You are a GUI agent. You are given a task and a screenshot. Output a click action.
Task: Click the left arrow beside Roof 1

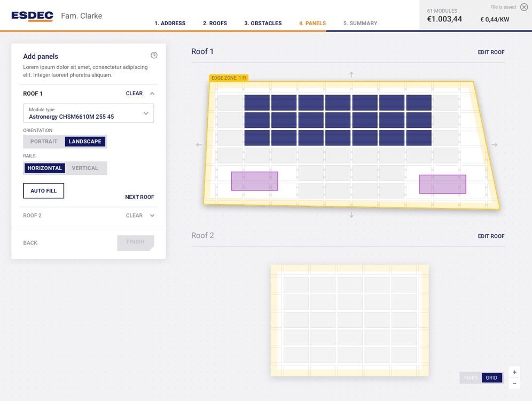(199, 144)
